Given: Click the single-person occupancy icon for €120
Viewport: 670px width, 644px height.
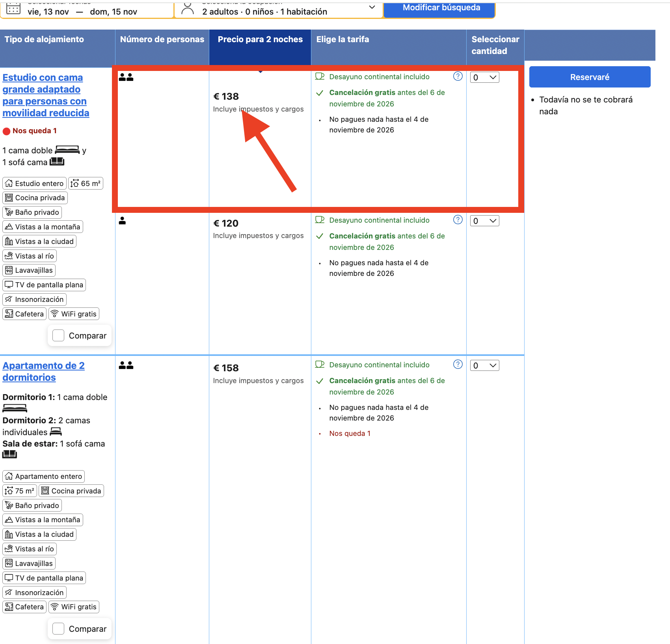Looking at the screenshot, I should (122, 221).
